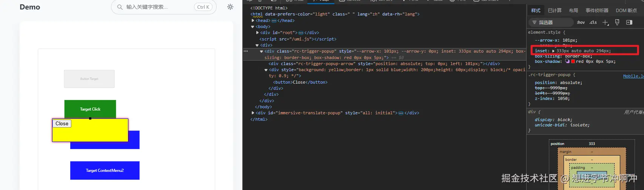The height and width of the screenshot is (190, 644).
Task: Open three-dot menu beside selected DOM row
Action: pos(246,51)
